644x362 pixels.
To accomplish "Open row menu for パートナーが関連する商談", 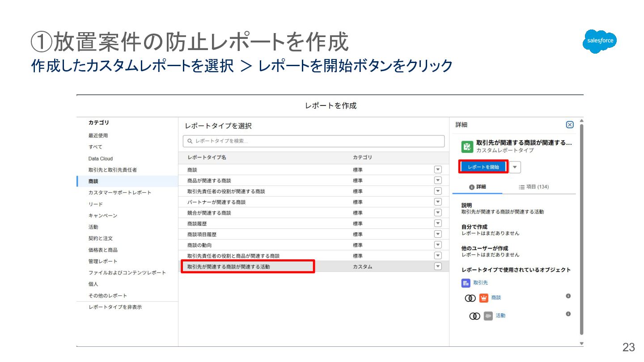I will pyautogui.click(x=438, y=202).
